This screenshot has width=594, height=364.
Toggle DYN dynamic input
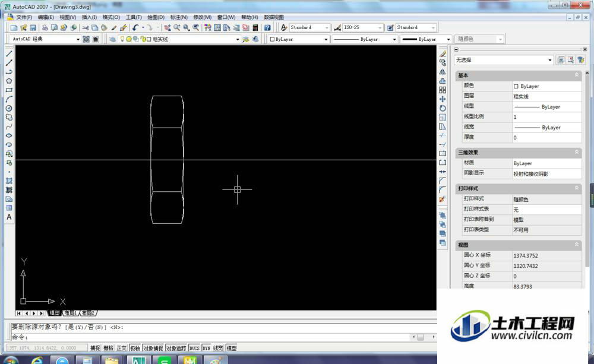pyautogui.click(x=207, y=348)
